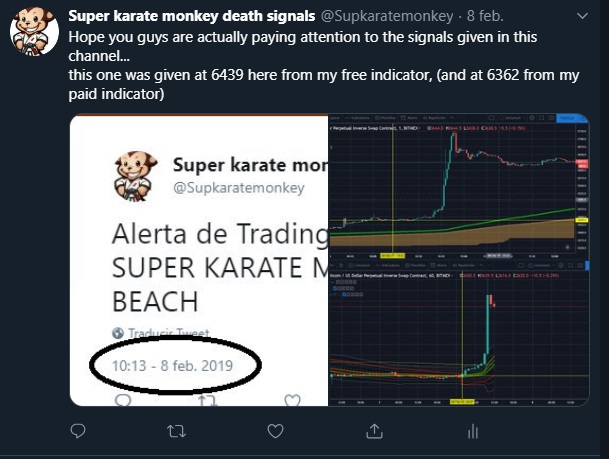Open the Super karate monkey profile avatar
The height and width of the screenshot is (459, 609).
pyautogui.click(x=34, y=32)
